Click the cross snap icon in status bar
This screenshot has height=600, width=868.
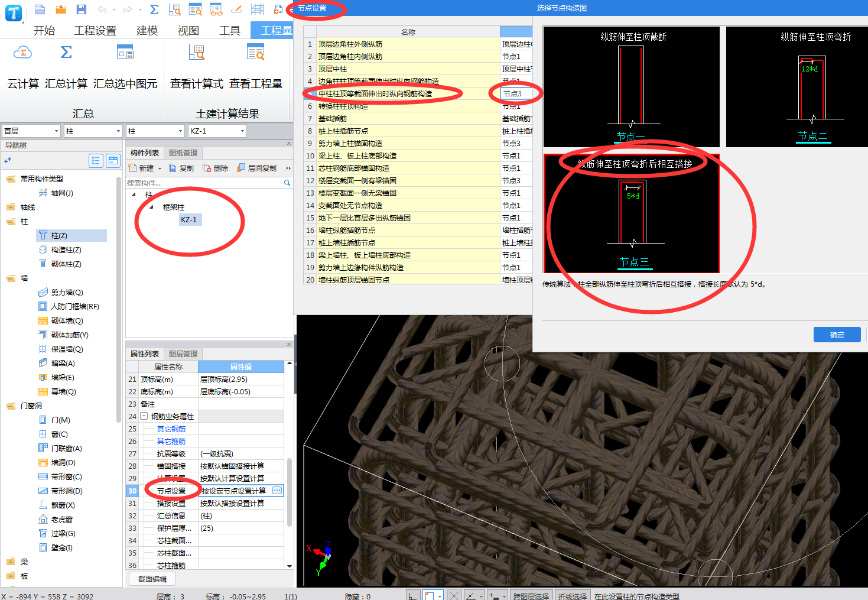[x=454, y=596]
